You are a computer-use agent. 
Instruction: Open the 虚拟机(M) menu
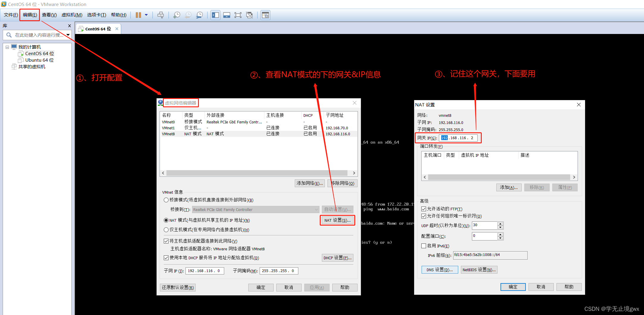(72, 15)
